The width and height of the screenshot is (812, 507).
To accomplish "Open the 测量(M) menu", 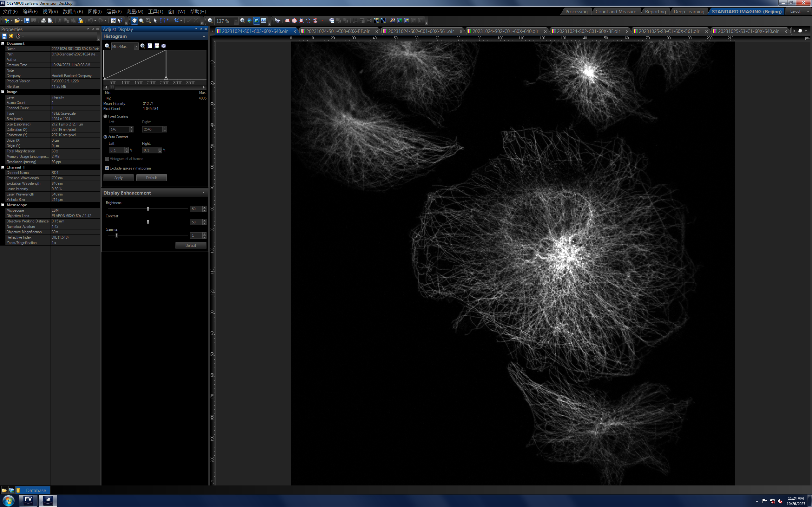I will [134, 11].
